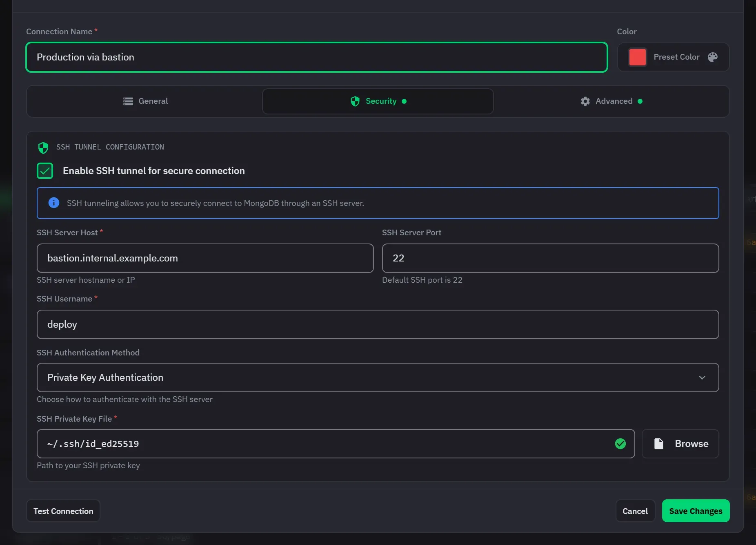Focus the Connection Name input field
The height and width of the screenshot is (545, 756).
[x=317, y=57]
